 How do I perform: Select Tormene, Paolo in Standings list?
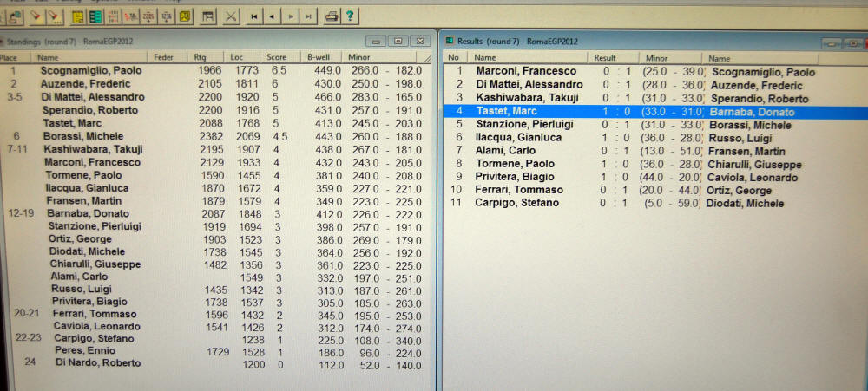[83, 175]
